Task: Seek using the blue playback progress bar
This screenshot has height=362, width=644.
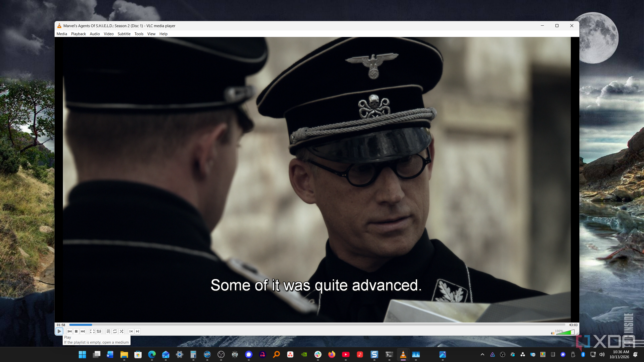Action: click(x=317, y=325)
